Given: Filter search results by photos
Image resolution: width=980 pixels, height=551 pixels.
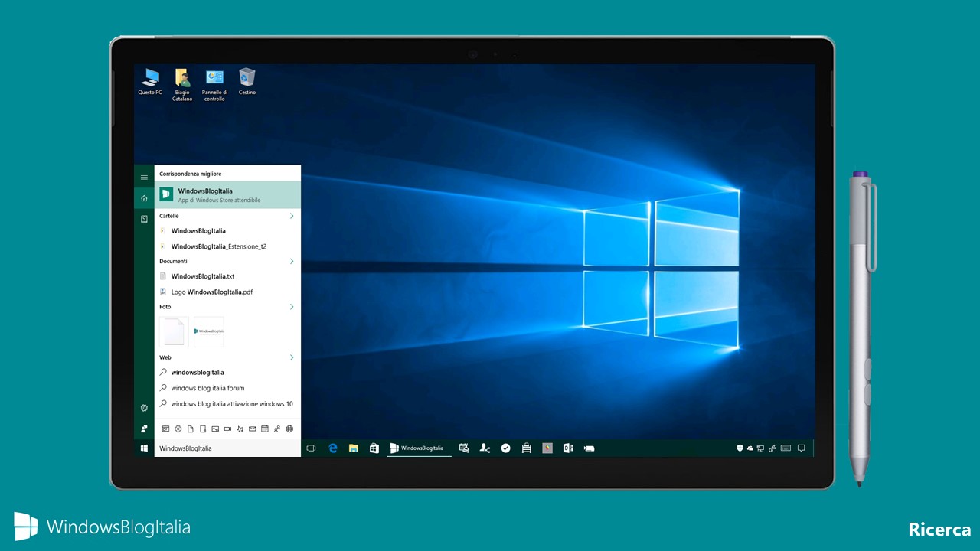Looking at the screenshot, I should pyautogui.click(x=215, y=429).
